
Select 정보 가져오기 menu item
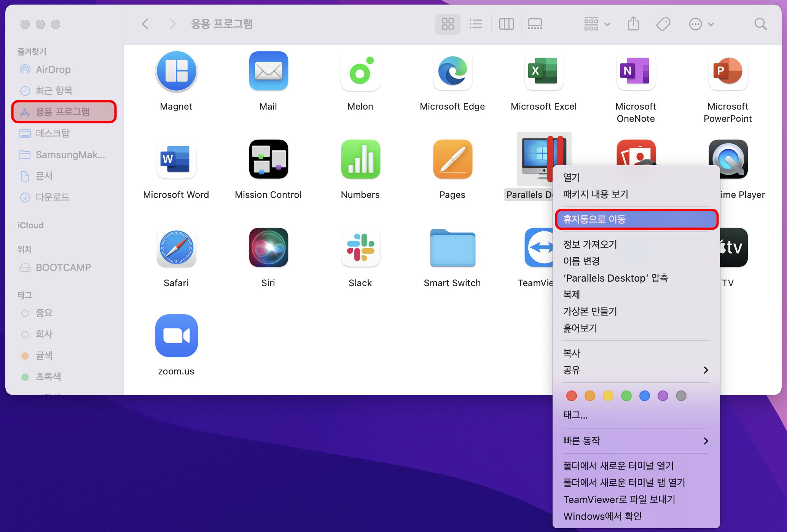(x=590, y=244)
